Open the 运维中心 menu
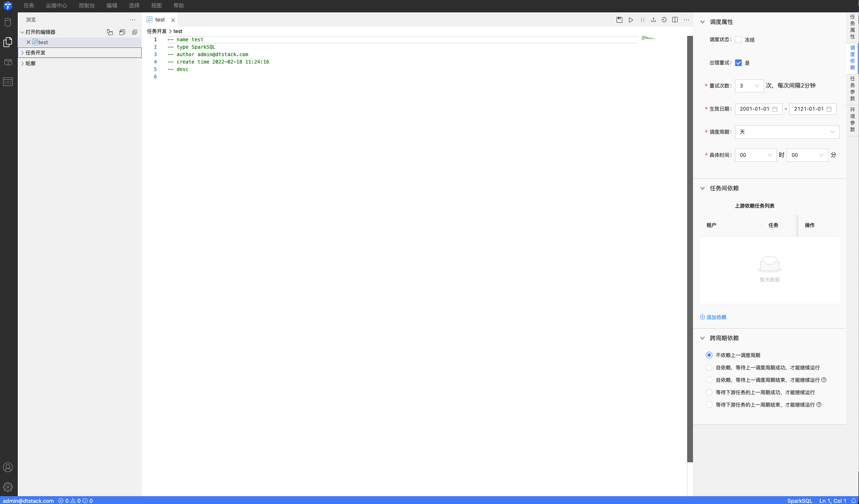The image size is (859, 504). pos(57,6)
